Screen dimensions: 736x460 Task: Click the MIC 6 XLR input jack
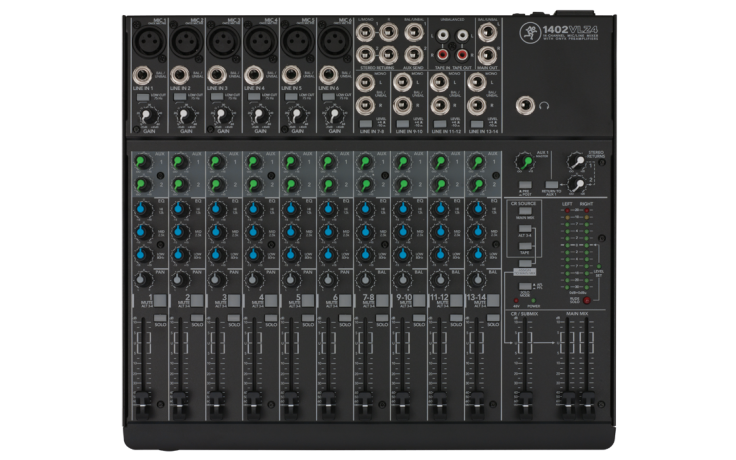(x=335, y=41)
